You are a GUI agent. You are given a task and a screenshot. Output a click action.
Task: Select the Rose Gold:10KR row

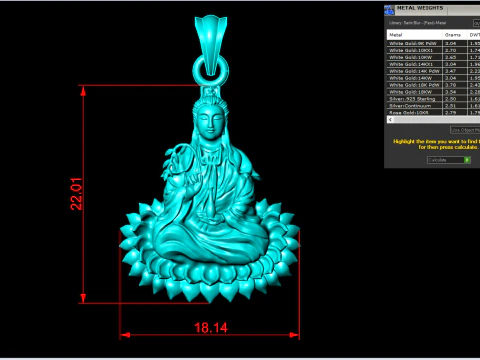(x=433, y=113)
